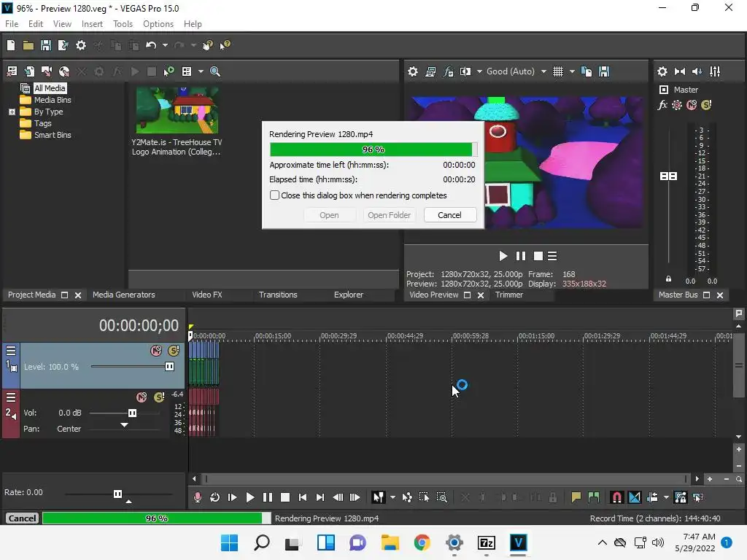Screen dimensions: 747x560
Task: Click Cancel in render dialog
Action: coord(449,215)
